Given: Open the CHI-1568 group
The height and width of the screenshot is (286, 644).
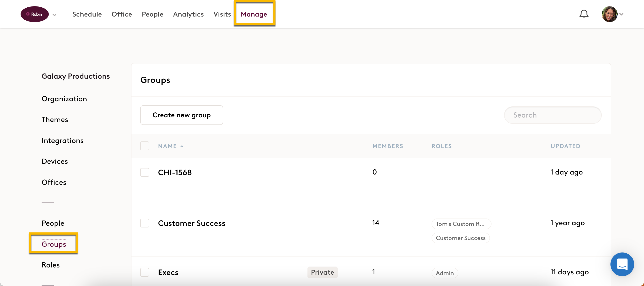Looking at the screenshot, I should point(175,172).
